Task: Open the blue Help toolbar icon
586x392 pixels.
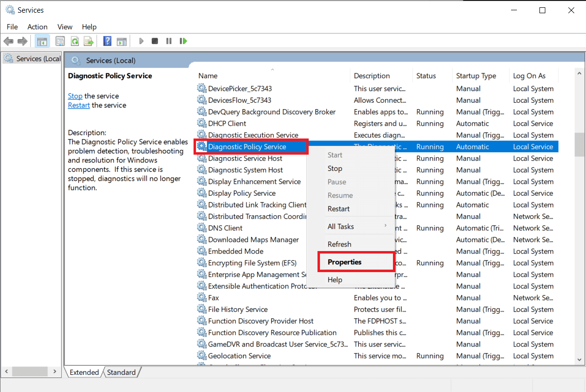Action: point(107,41)
